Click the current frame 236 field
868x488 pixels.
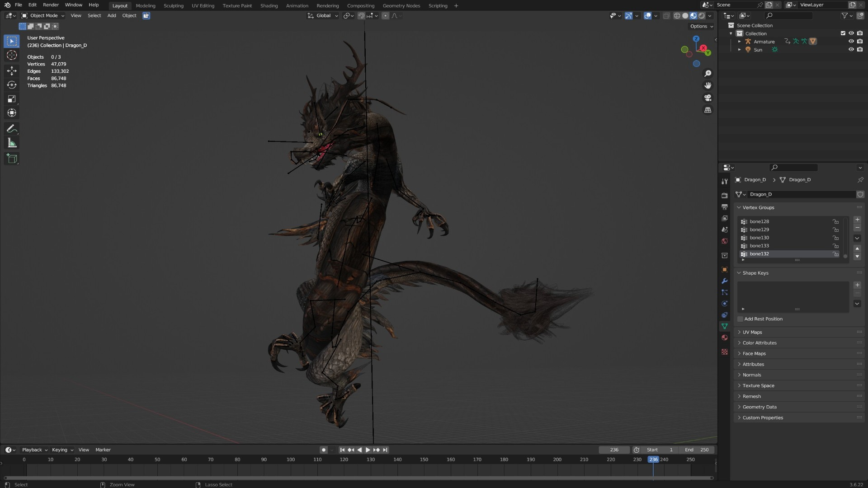[x=614, y=450]
